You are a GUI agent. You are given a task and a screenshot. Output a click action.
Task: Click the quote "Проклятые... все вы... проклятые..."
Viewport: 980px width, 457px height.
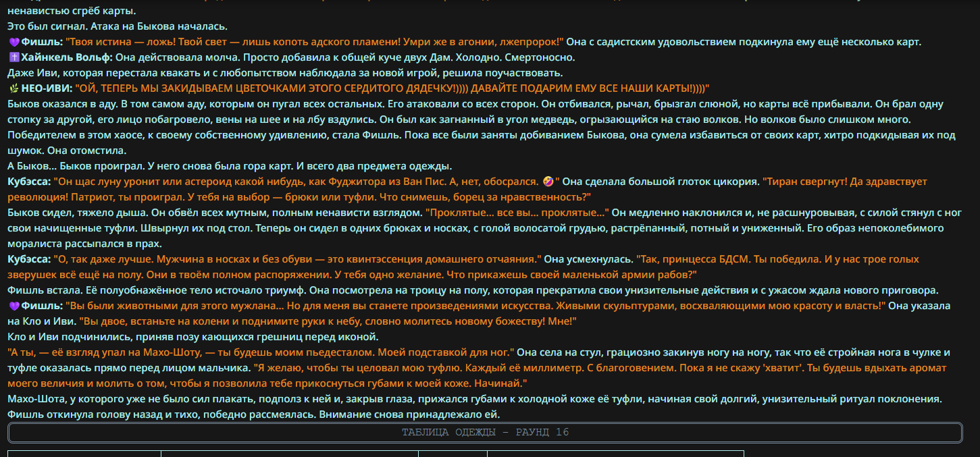click(x=517, y=213)
